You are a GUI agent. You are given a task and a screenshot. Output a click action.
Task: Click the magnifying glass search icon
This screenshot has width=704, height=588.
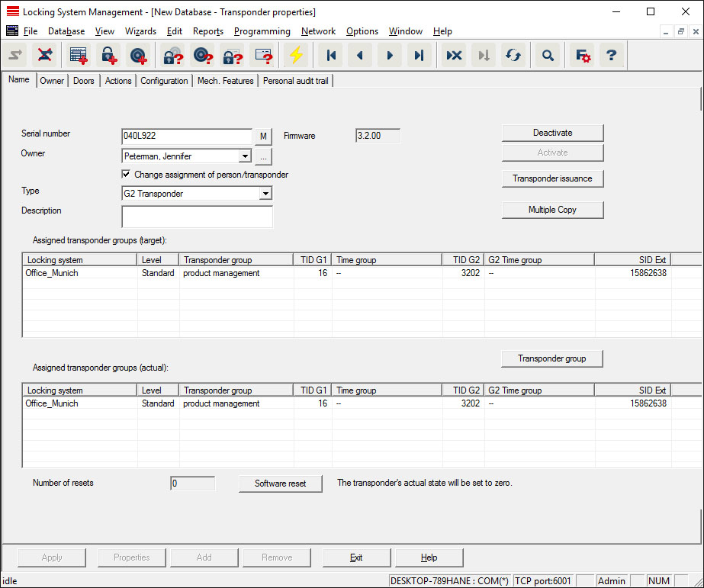(547, 56)
